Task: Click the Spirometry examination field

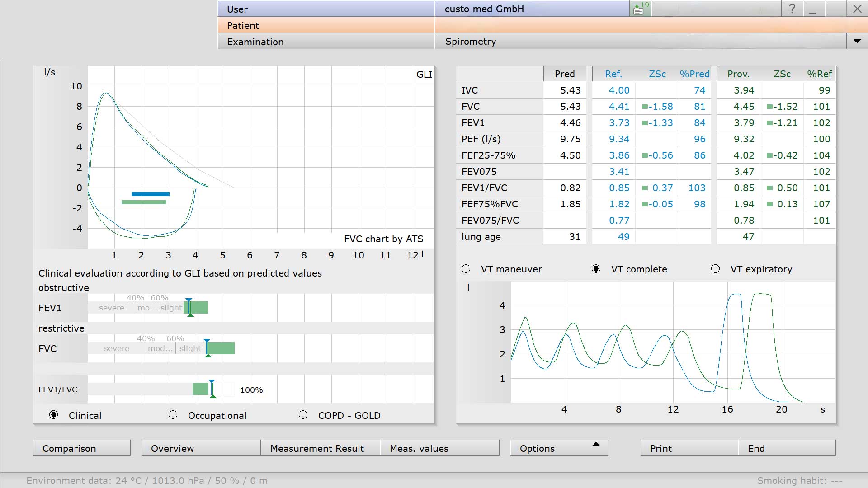Action: (640, 42)
